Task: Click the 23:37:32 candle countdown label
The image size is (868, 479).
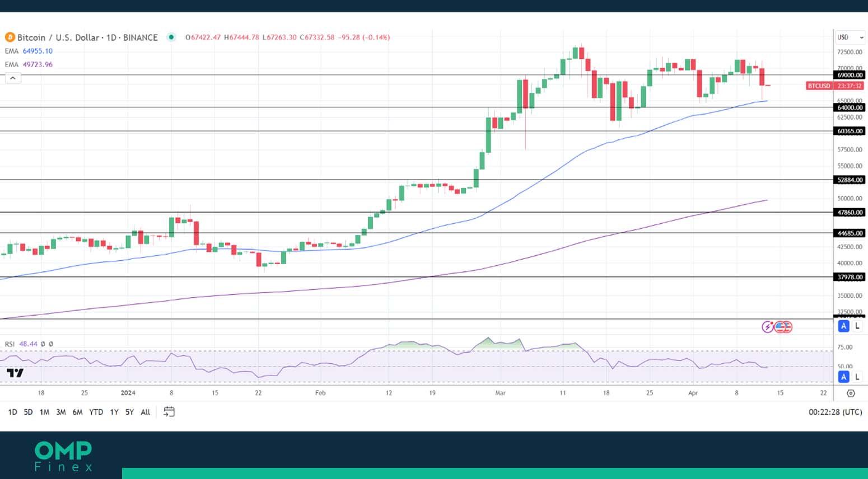Action: click(x=850, y=86)
